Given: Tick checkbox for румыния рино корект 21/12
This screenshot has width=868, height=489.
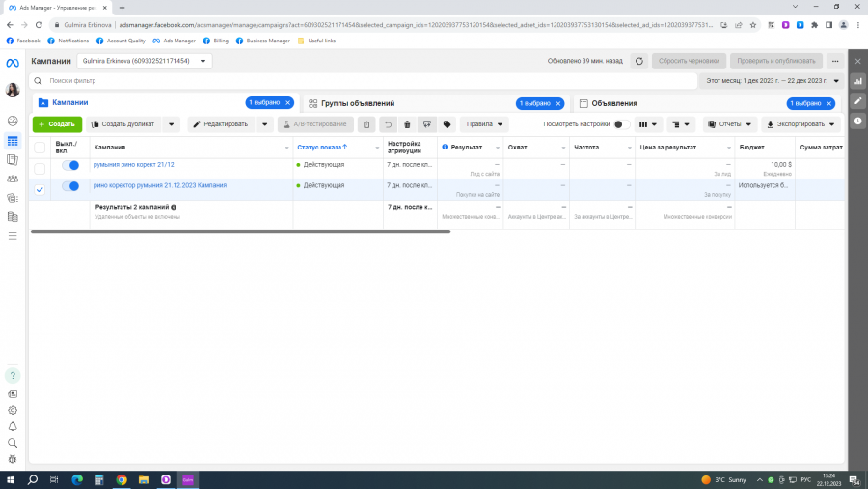Looking at the screenshot, I should (x=40, y=169).
